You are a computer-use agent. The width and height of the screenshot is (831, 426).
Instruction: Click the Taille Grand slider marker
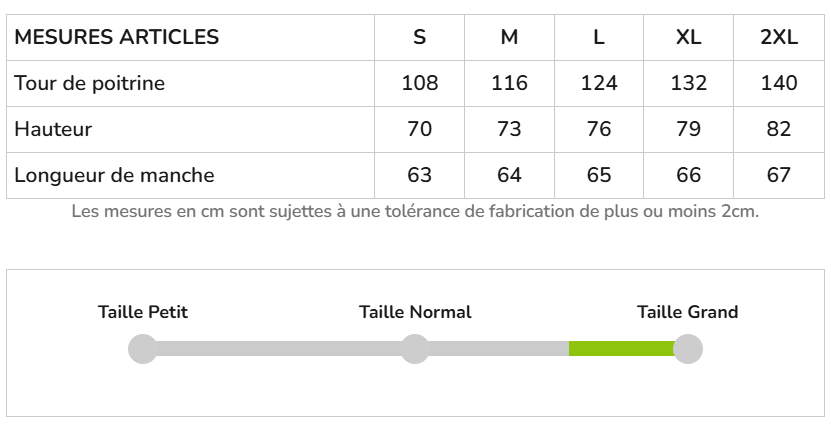pyautogui.click(x=688, y=349)
